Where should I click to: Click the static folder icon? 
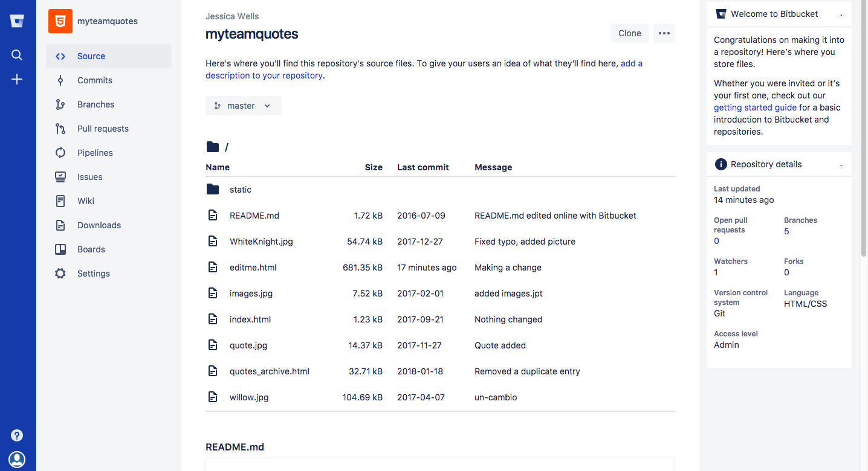pyautogui.click(x=213, y=190)
